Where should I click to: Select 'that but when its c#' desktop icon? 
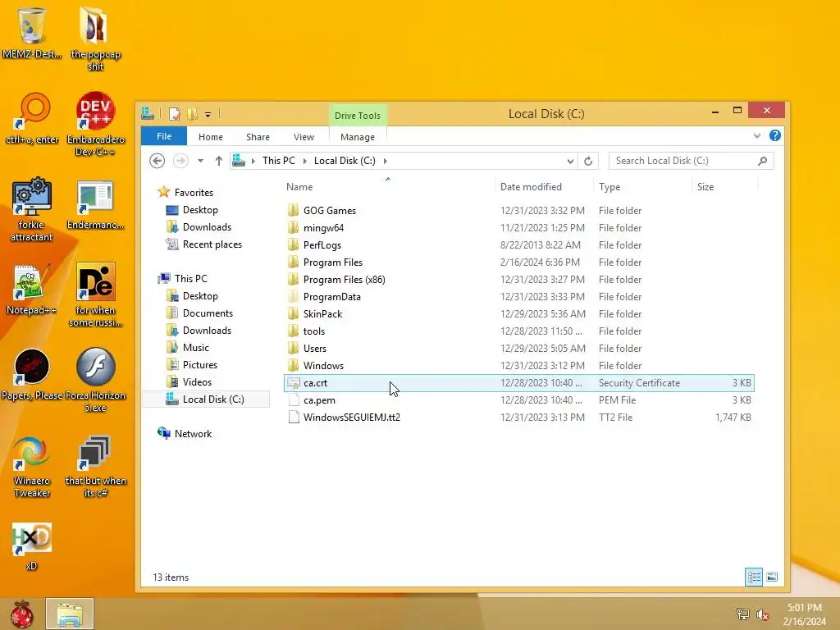click(x=95, y=466)
